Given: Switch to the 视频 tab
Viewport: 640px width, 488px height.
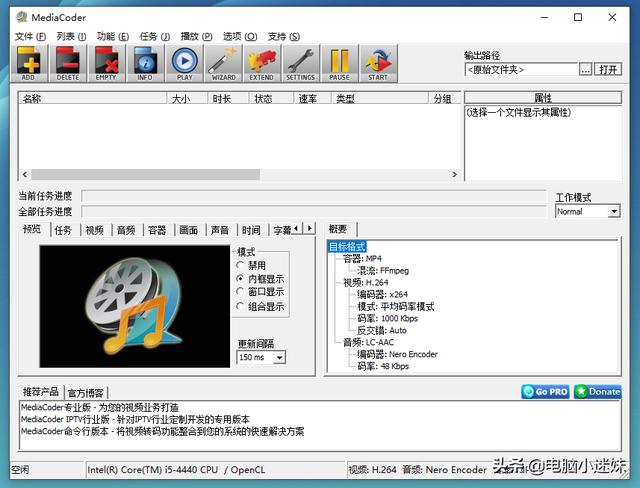Looking at the screenshot, I should coord(95,230).
